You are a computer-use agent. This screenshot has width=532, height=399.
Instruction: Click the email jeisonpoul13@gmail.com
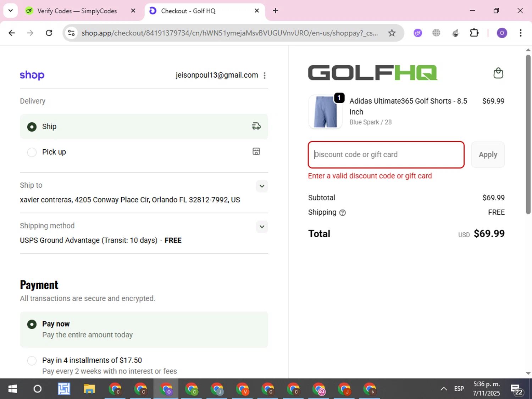tap(217, 75)
